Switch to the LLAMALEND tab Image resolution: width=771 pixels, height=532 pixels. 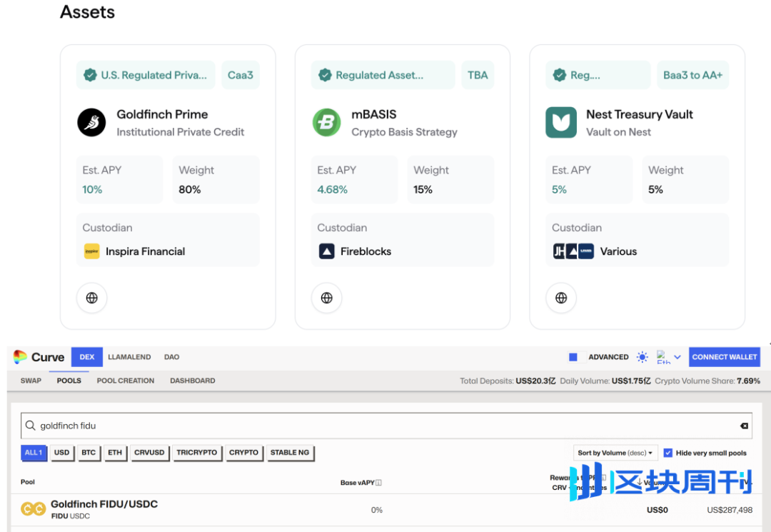[129, 357]
